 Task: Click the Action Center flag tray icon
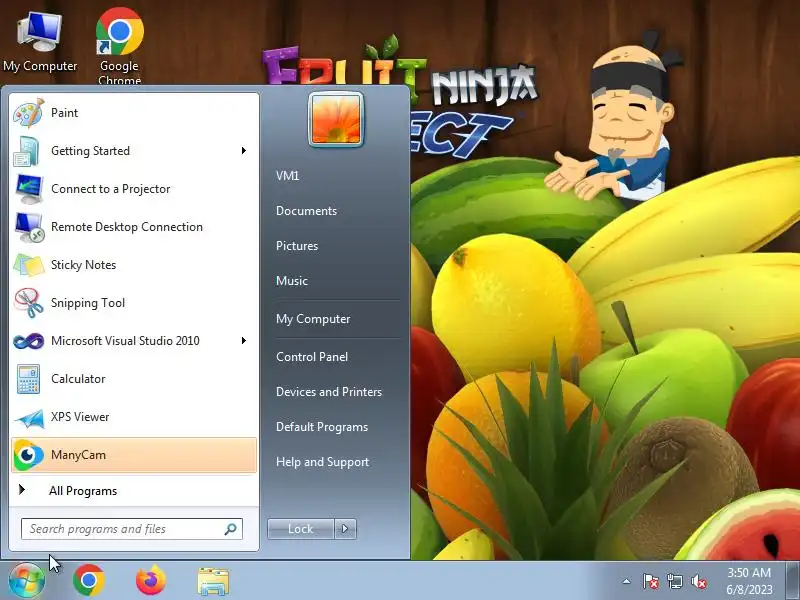(x=651, y=581)
